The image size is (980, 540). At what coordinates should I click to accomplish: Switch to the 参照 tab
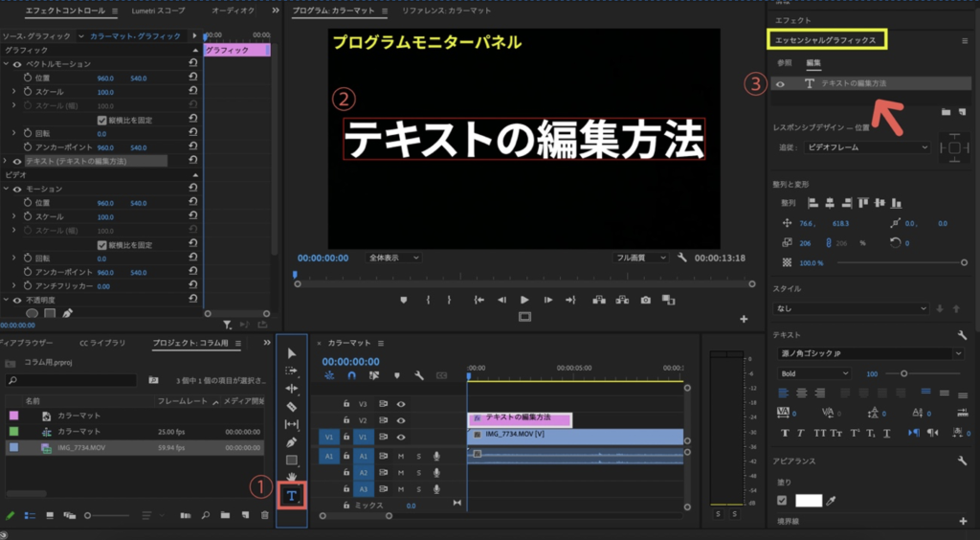point(784,62)
